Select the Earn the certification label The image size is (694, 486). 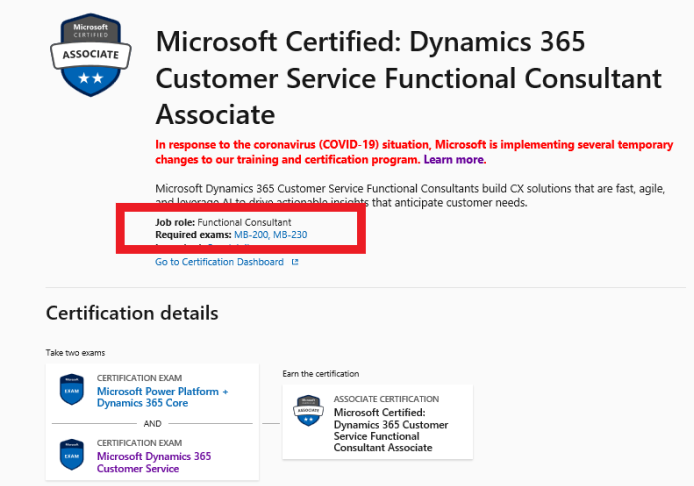320,374
